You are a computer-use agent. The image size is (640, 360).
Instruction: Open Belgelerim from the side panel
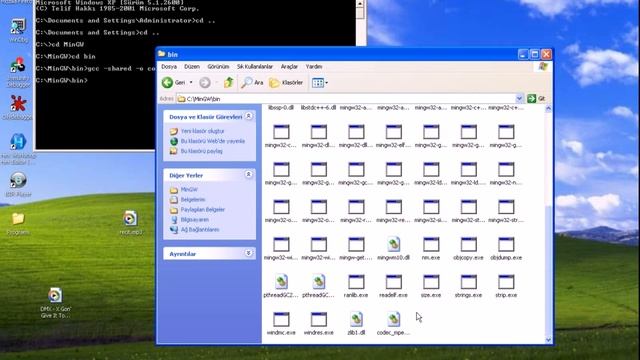(x=193, y=200)
